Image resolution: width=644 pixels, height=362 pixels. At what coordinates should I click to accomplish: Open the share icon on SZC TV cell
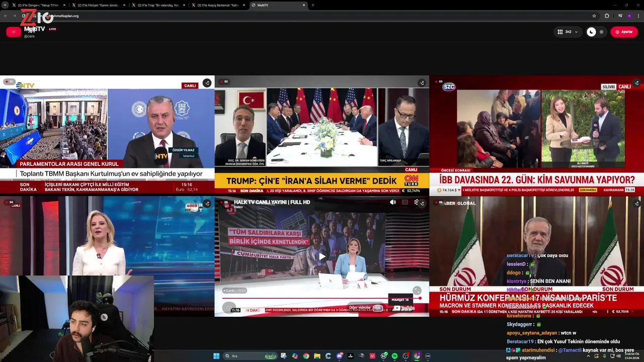636,83
